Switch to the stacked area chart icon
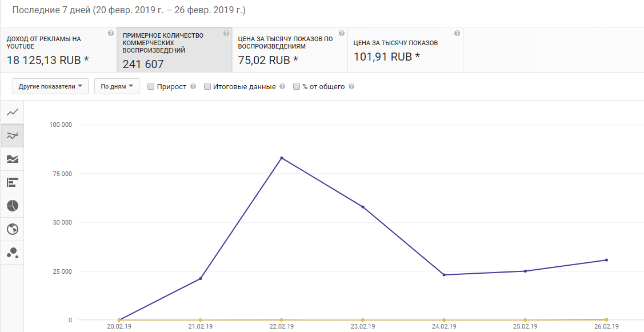This screenshot has height=332, width=644. click(x=13, y=159)
